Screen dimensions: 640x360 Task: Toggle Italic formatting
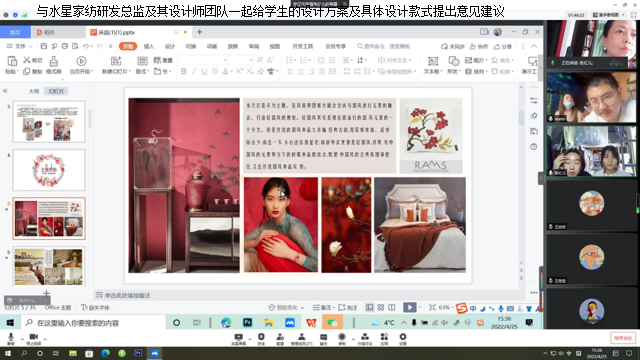[x=194, y=71]
